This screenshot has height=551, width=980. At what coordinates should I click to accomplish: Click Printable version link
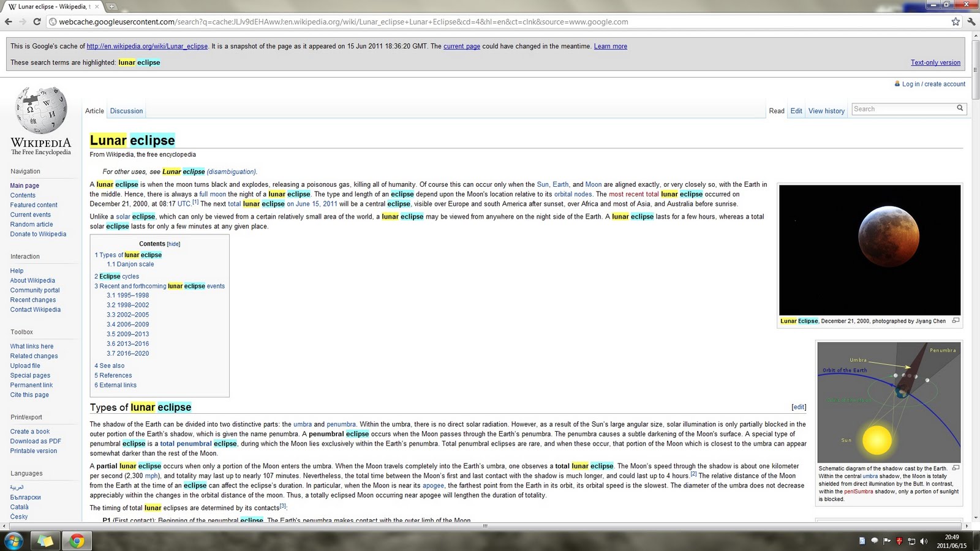point(34,451)
